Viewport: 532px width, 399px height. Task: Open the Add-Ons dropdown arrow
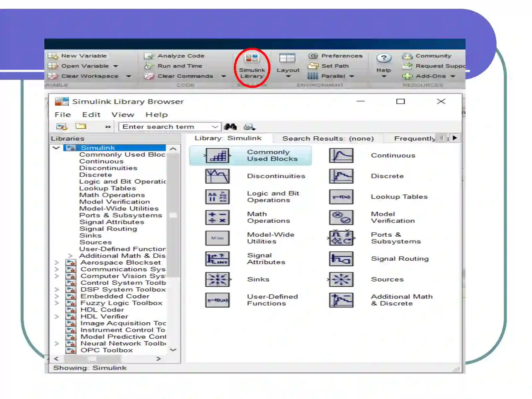coord(453,76)
